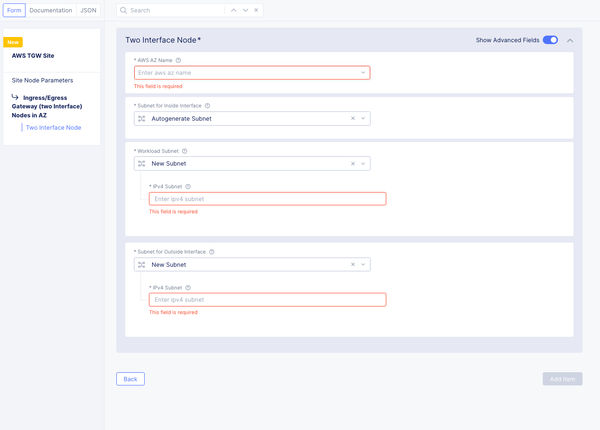Clear the Workload Subnet New Subnet selection

click(353, 163)
